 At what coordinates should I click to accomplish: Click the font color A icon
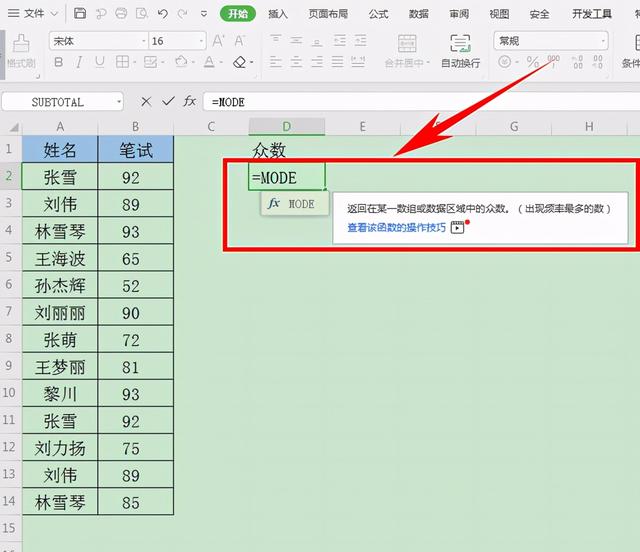tap(209, 62)
